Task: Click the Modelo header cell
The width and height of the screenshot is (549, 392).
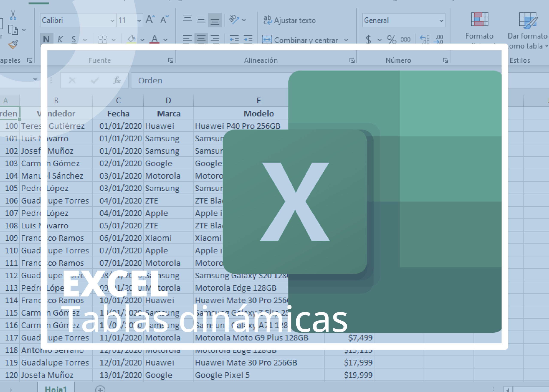Action: coord(259,113)
